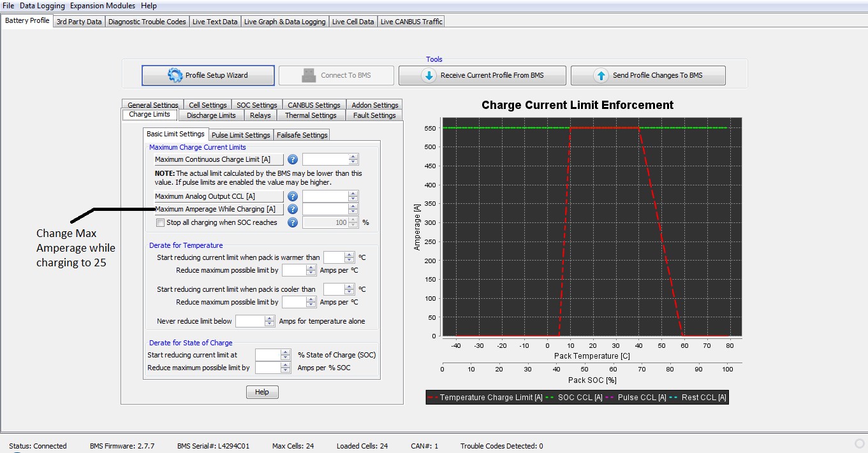This screenshot has height=453, width=868.
Task: Click the Send Profile Changes To BMS button
Action: pos(648,75)
